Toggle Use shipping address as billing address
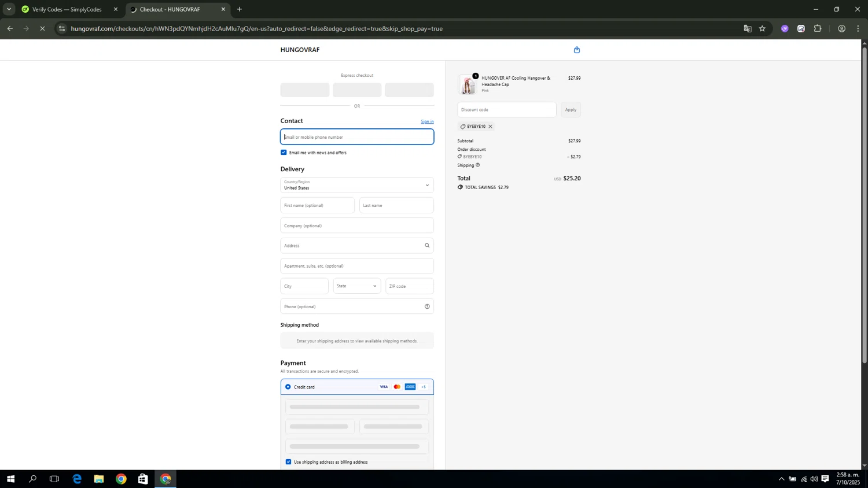This screenshot has height=488, width=868. click(x=288, y=462)
